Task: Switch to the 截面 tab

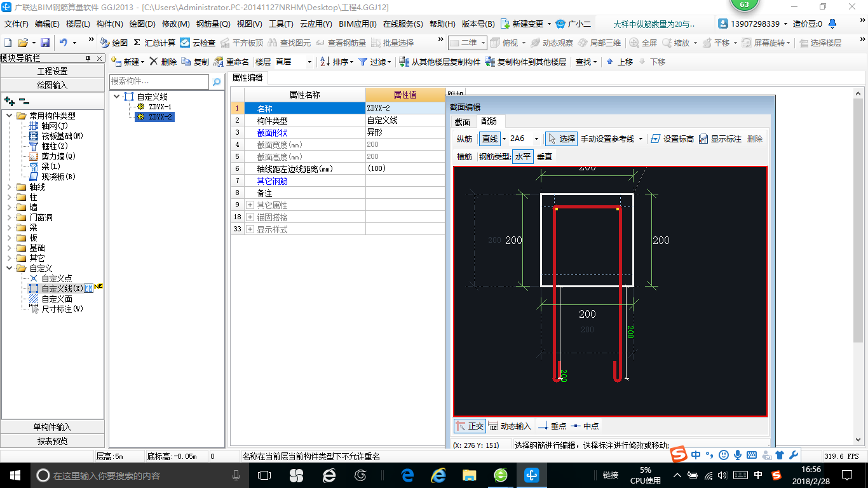Action: tap(463, 121)
